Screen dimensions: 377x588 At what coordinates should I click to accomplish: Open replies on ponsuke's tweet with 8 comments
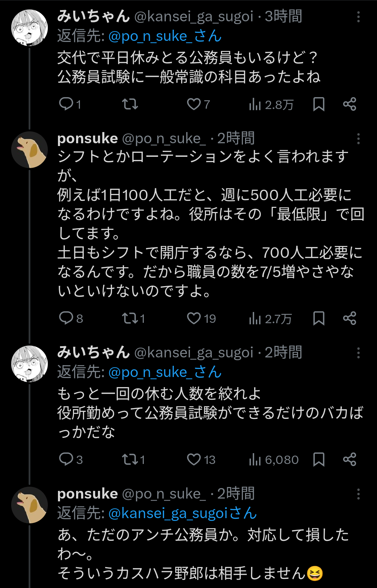(66, 318)
